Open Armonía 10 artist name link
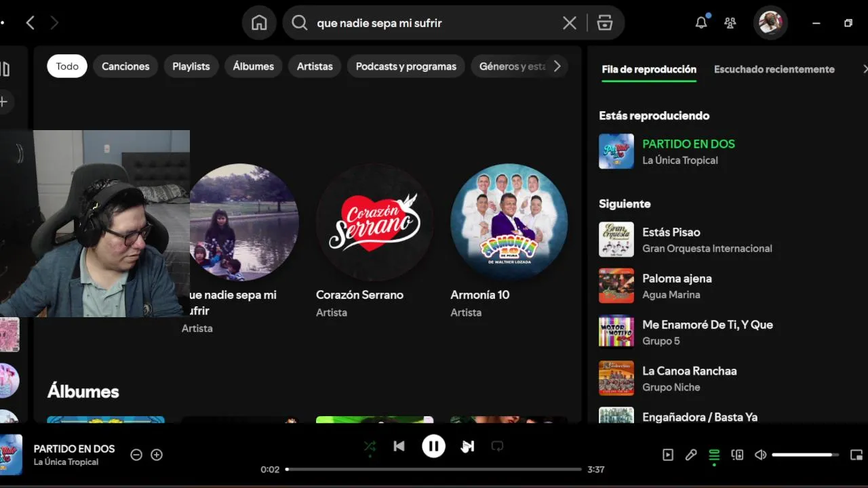Screen dimensions: 868x488 [x=480, y=295]
